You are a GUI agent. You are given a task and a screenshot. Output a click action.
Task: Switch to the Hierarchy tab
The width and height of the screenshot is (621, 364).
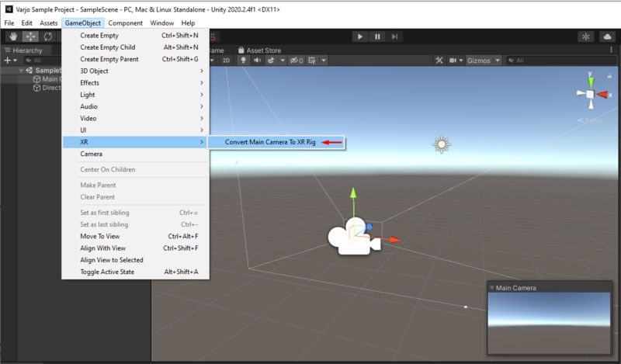23,50
